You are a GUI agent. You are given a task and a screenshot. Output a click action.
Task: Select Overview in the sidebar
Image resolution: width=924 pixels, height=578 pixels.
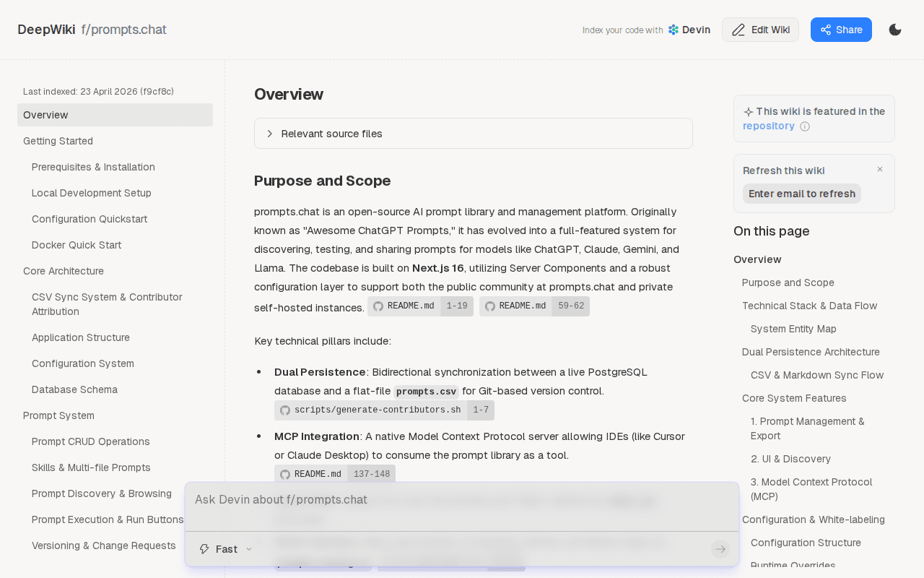[x=115, y=115]
